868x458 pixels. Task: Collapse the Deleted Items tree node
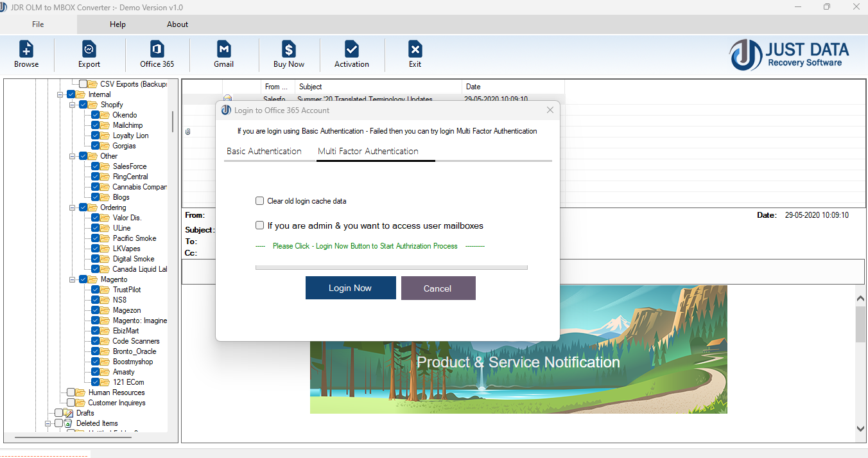point(48,423)
